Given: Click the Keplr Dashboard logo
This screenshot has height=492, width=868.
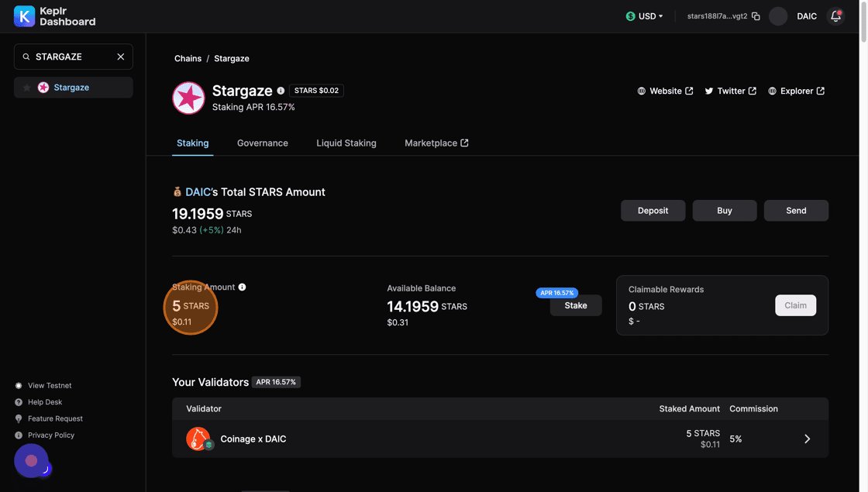Looking at the screenshot, I should tap(54, 16).
